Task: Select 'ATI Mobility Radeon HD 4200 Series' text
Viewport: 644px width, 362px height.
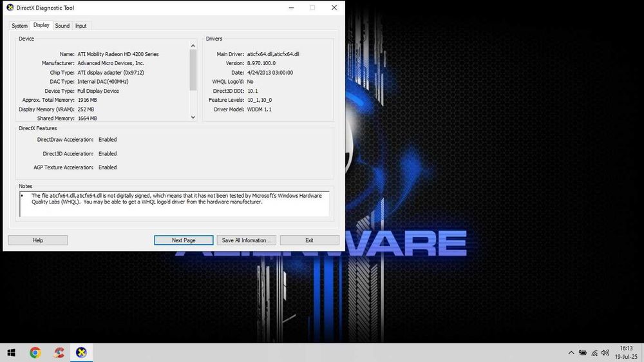Action: click(118, 54)
